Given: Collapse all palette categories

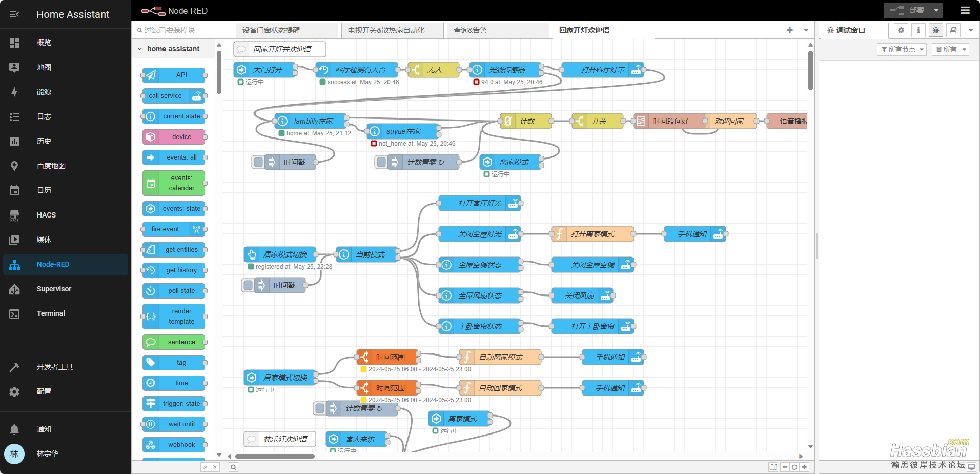Looking at the screenshot, I should click(205, 467).
